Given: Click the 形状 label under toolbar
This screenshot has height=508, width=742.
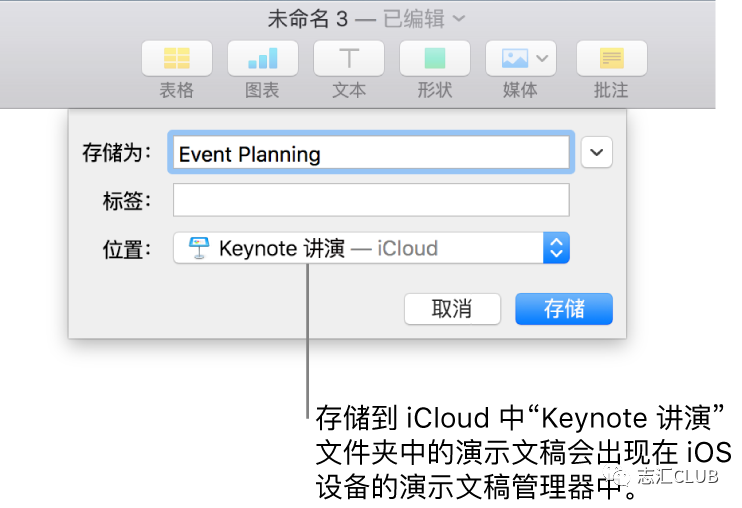Looking at the screenshot, I should point(435,90).
